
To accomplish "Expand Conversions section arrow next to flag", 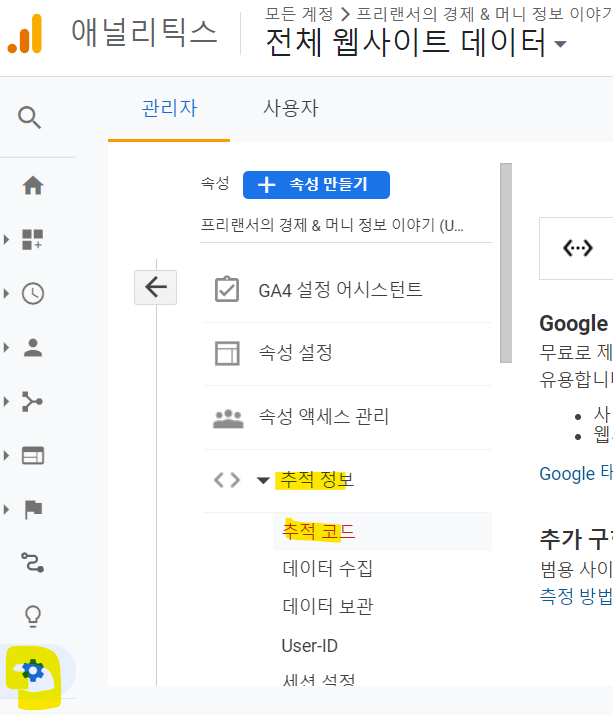I will [x=6, y=509].
